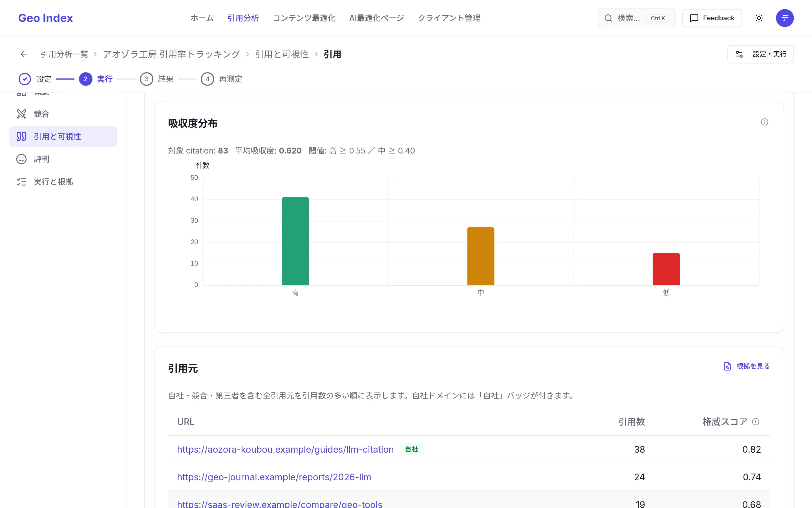The height and width of the screenshot is (508, 812).
Task: Open the Feedback button
Action: (712, 18)
